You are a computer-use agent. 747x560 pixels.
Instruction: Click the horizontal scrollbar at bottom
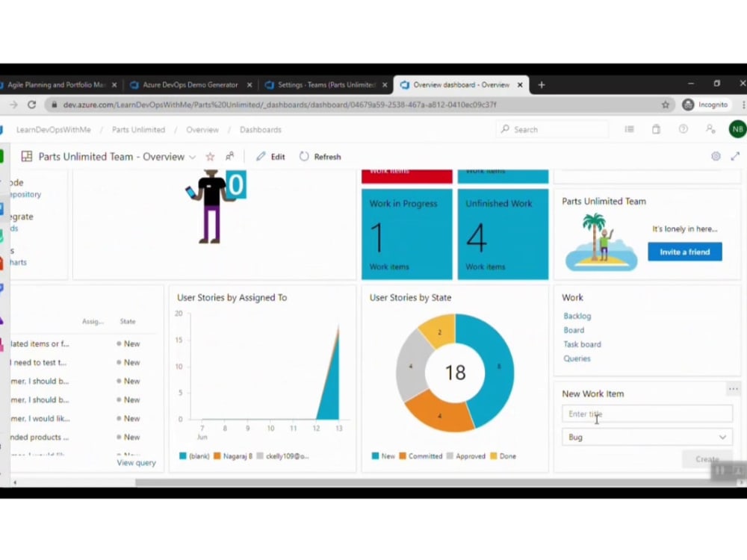point(437,482)
